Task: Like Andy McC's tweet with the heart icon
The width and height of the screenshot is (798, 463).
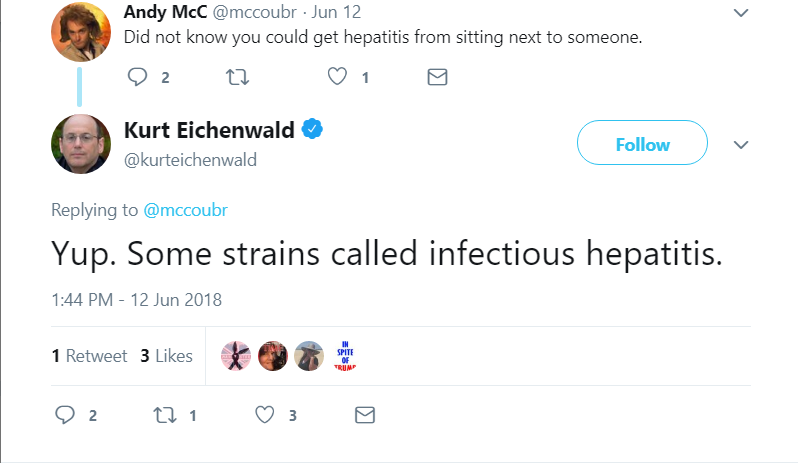Action: click(x=337, y=76)
